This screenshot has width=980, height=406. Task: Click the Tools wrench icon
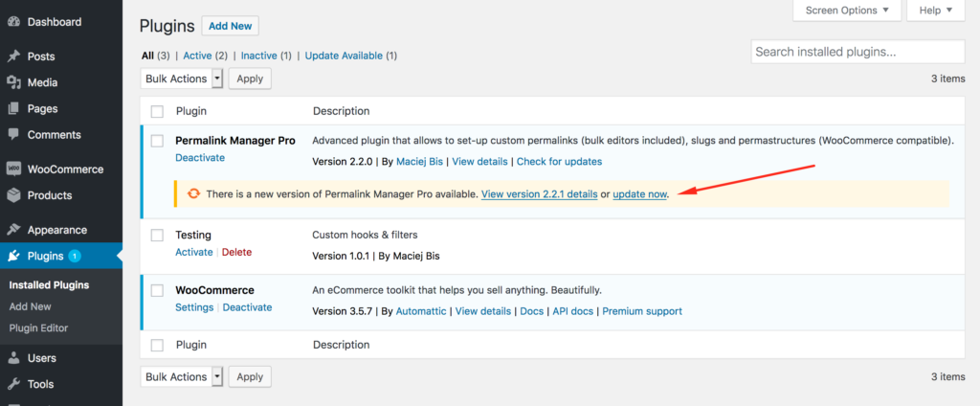[x=13, y=384]
